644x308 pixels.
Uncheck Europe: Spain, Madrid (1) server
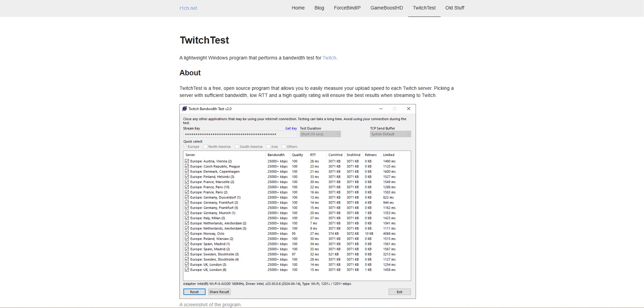[x=187, y=244]
